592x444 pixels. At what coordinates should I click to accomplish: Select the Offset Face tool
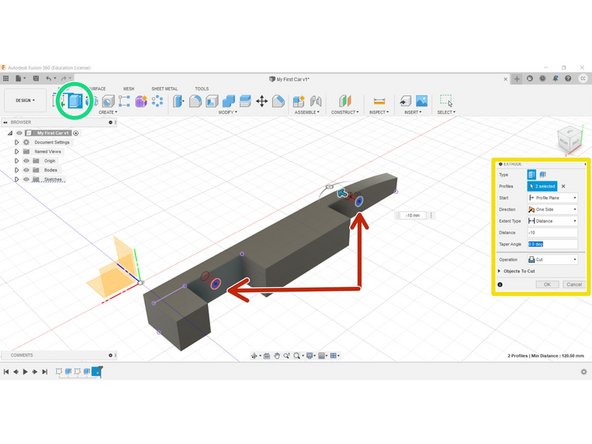245,101
